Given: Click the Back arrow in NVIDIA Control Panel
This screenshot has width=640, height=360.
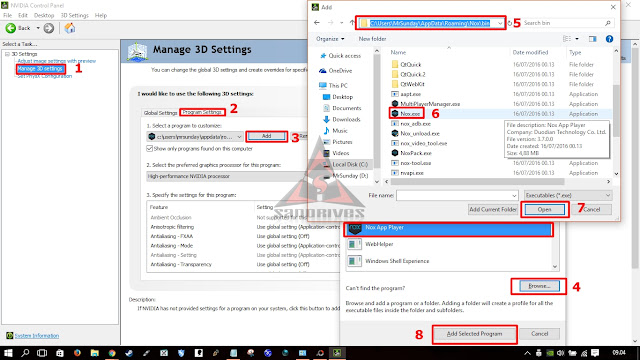Looking at the screenshot, I should [x=11, y=28].
